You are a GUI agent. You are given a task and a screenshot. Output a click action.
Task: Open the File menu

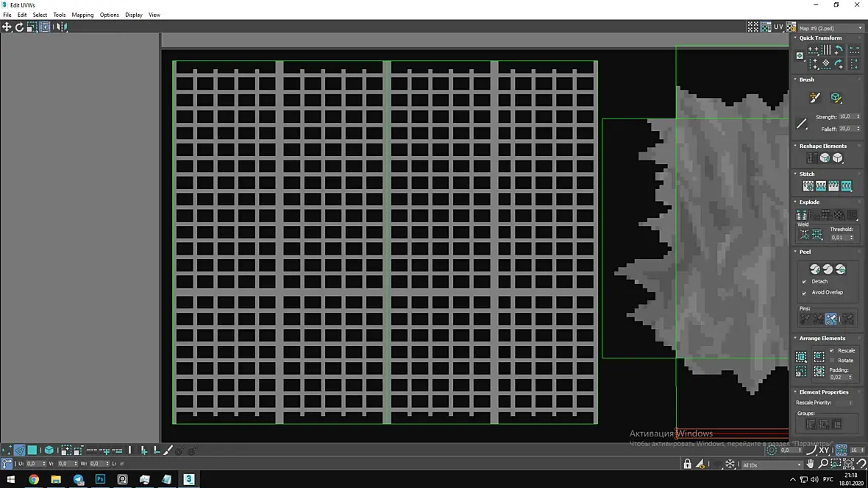[x=7, y=15]
